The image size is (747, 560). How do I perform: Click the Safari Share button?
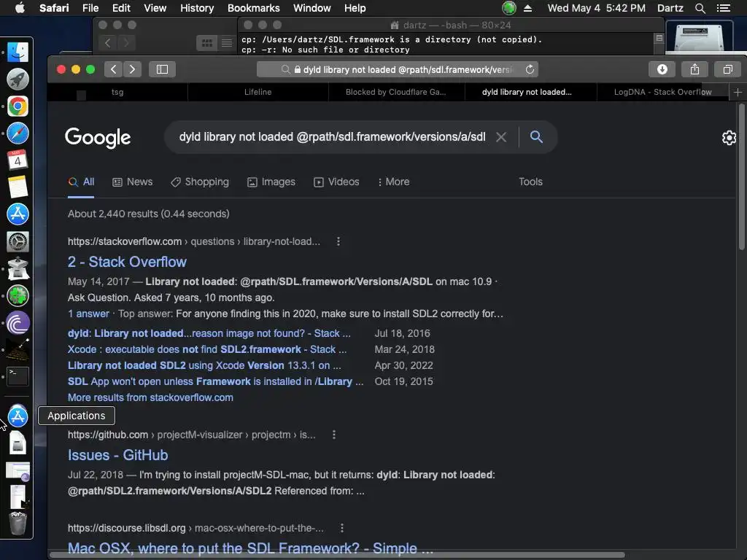pos(694,69)
